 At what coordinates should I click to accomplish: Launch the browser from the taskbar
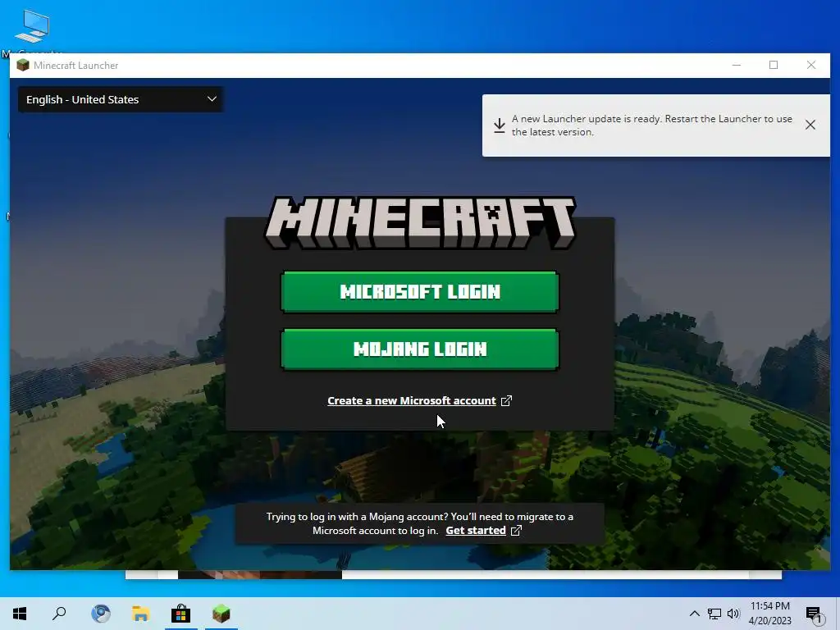point(100,614)
